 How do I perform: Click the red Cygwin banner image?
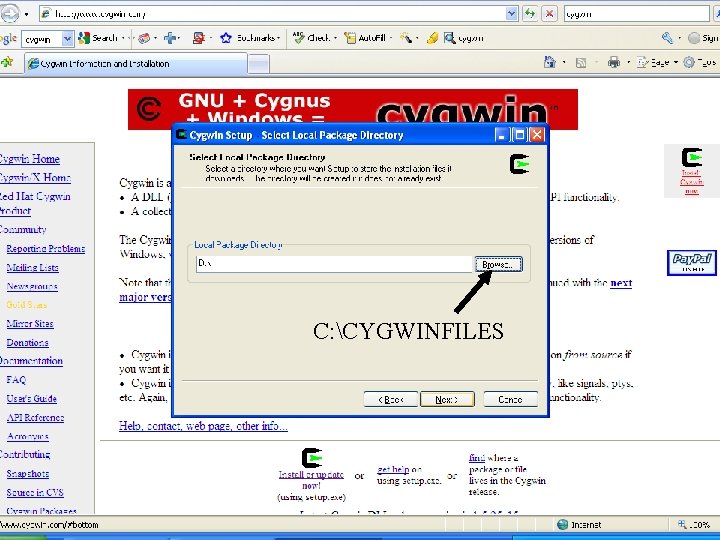tap(353, 109)
